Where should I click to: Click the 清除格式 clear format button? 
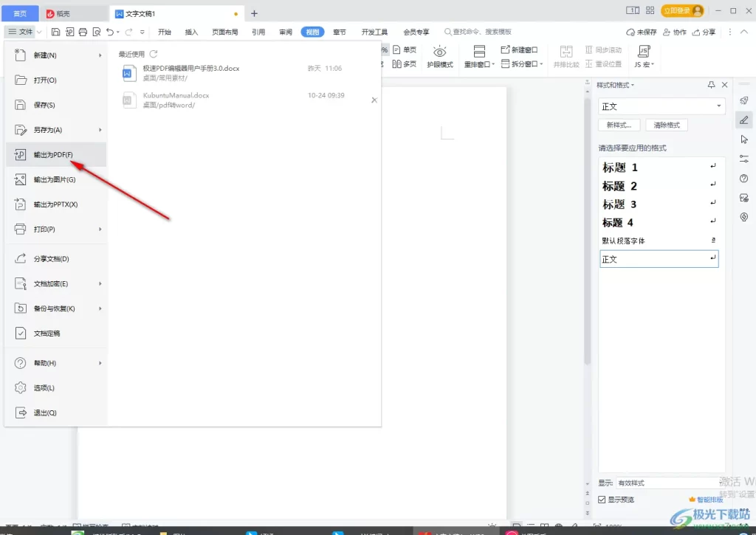pos(666,125)
